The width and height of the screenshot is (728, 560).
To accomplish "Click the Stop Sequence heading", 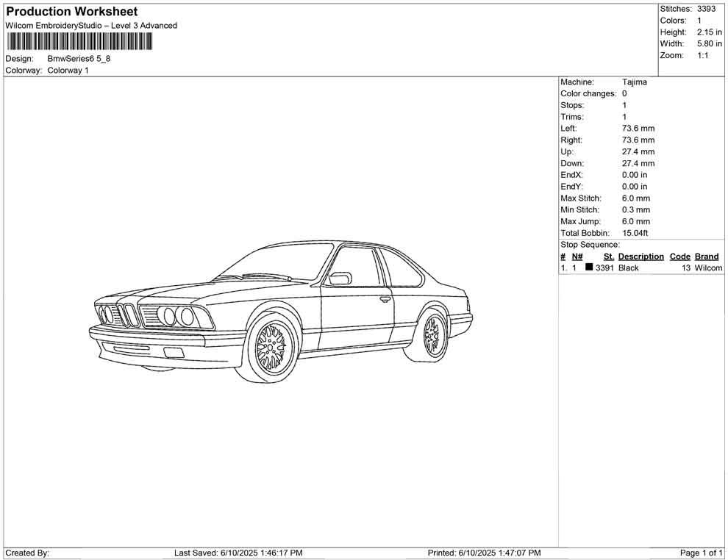I will [590, 245].
